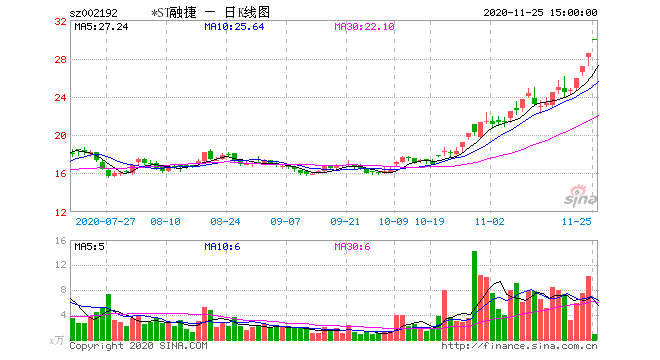
Task: Click the 09-21 date label
Action: click(x=345, y=221)
